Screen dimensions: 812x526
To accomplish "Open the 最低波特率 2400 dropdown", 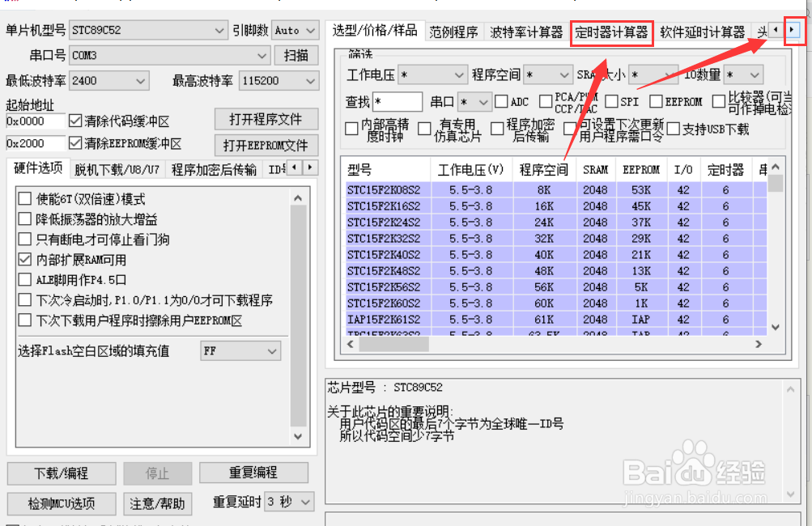I will point(109,81).
